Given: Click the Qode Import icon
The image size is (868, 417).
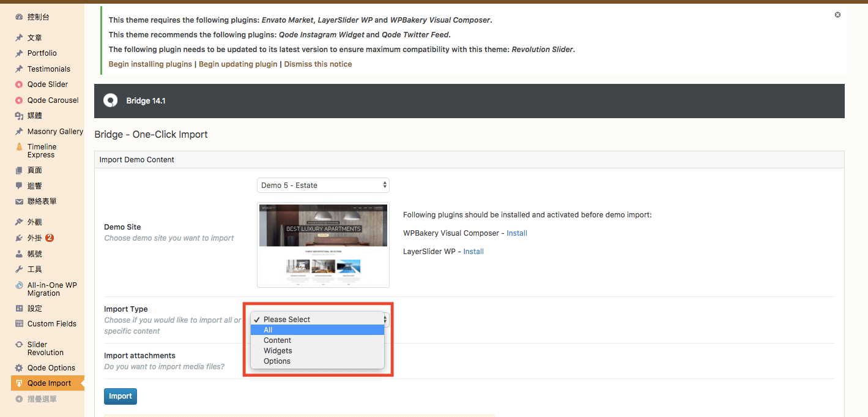Looking at the screenshot, I should pyautogui.click(x=19, y=383).
